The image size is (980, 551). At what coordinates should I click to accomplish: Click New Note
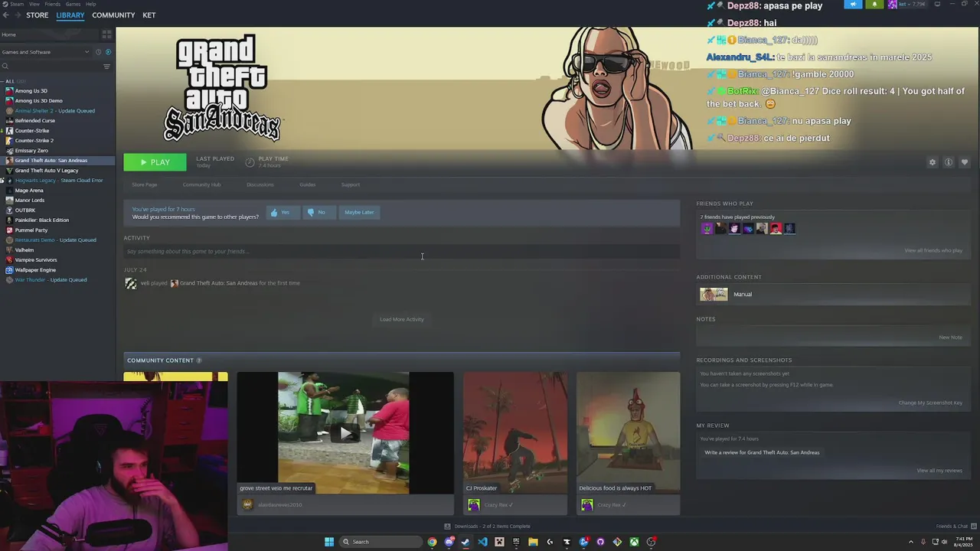tap(950, 337)
